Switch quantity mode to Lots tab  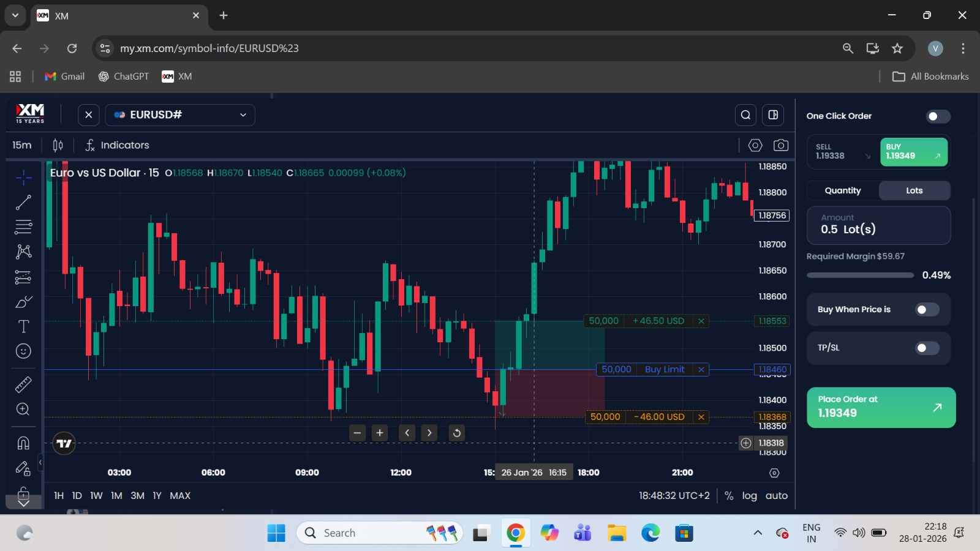pos(913,190)
